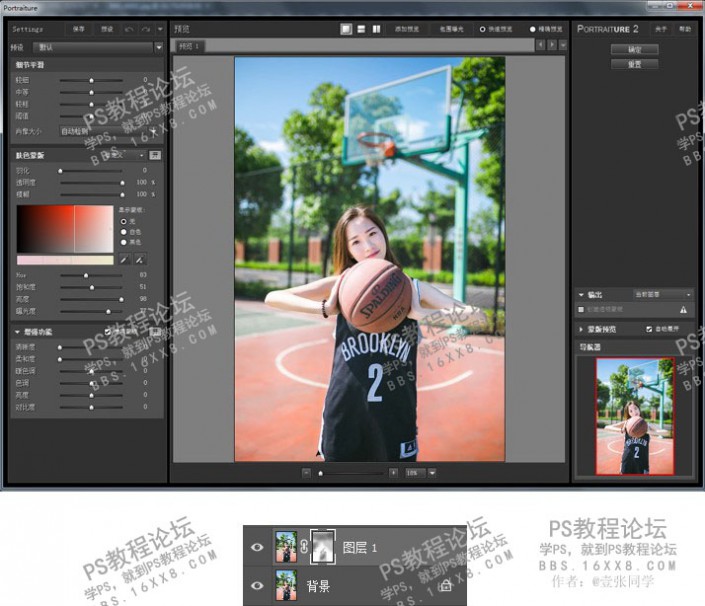Click the redo arrow in Settings bar
This screenshot has width=705, height=606.
[148, 29]
